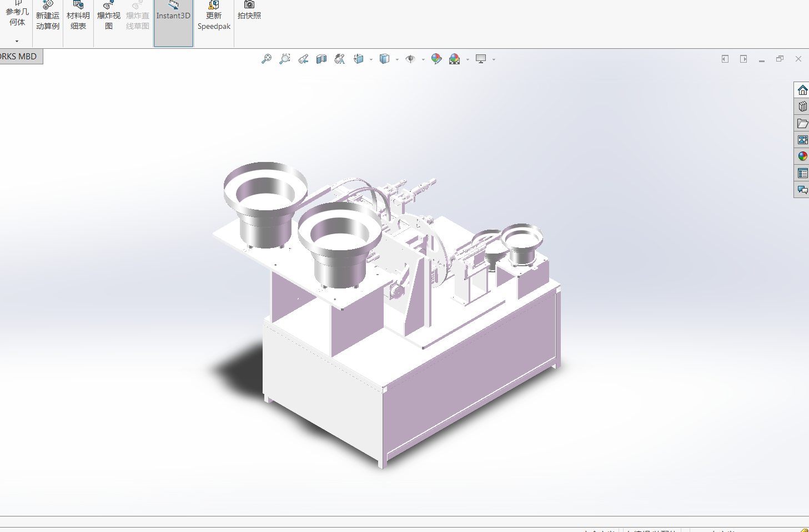Expand the Display Style dropdown arrow

397,59
